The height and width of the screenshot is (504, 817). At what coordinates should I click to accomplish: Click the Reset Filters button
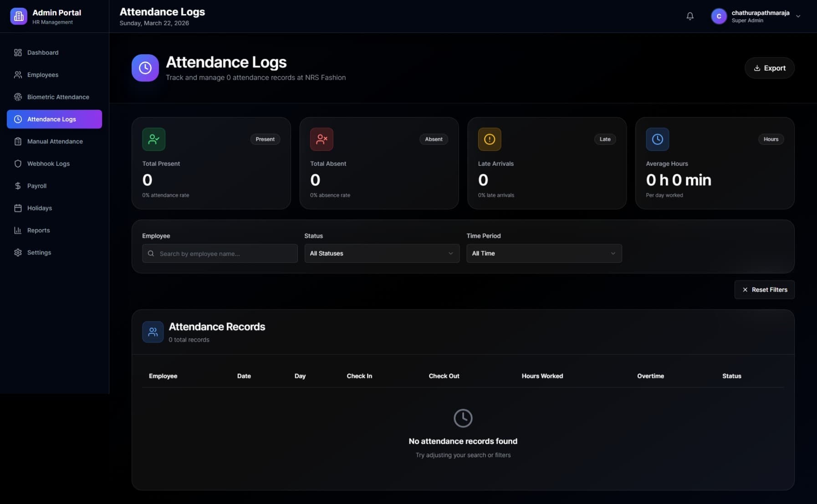[764, 290]
